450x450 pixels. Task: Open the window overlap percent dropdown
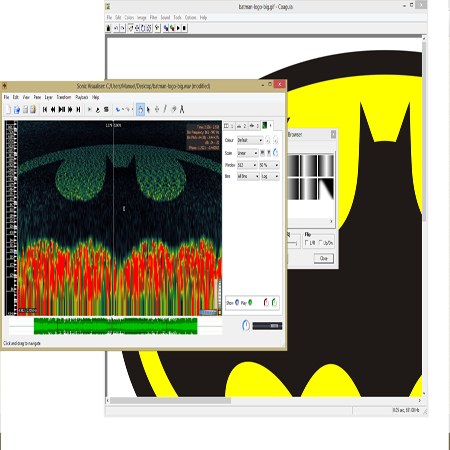coord(269,165)
